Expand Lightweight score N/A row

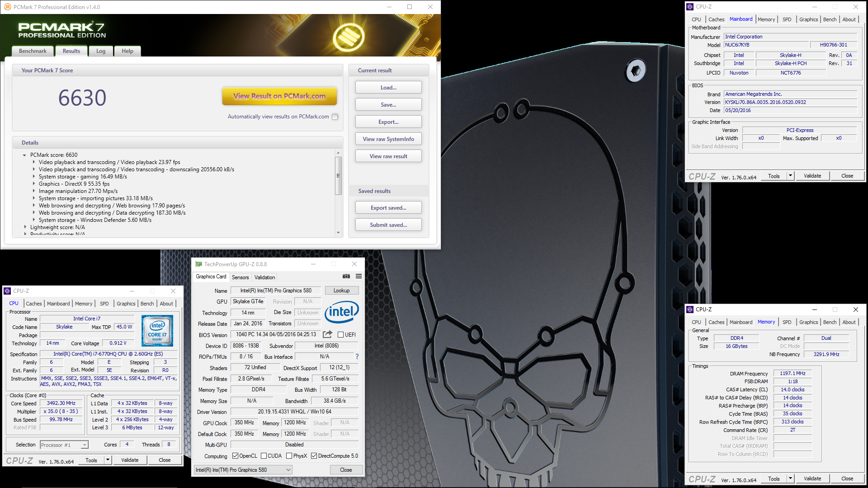tap(25, 227)
